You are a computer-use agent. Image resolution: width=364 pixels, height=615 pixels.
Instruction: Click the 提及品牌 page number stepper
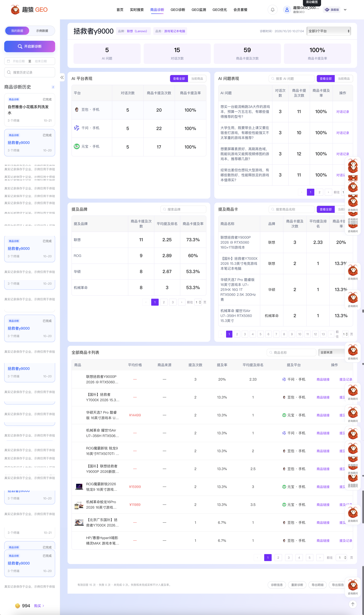pos(200,302)
